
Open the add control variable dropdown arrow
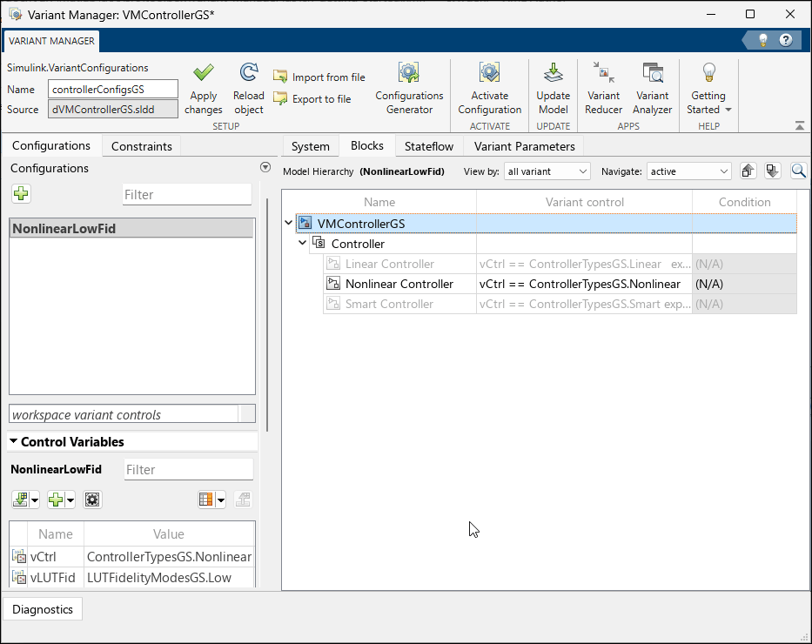click(70, 500)
